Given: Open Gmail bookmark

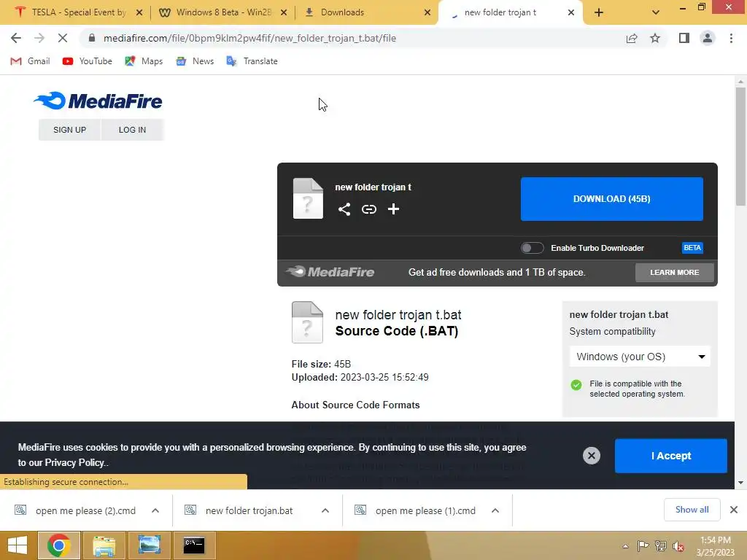Looking at the screenshot, I should click(30, 61).
